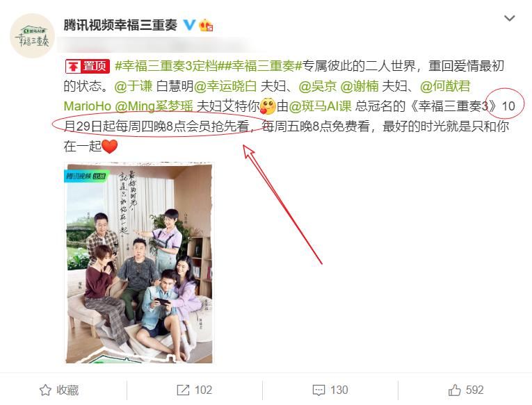Visit the @于谦 mention
532x405 pixels.
pos(134,86)
